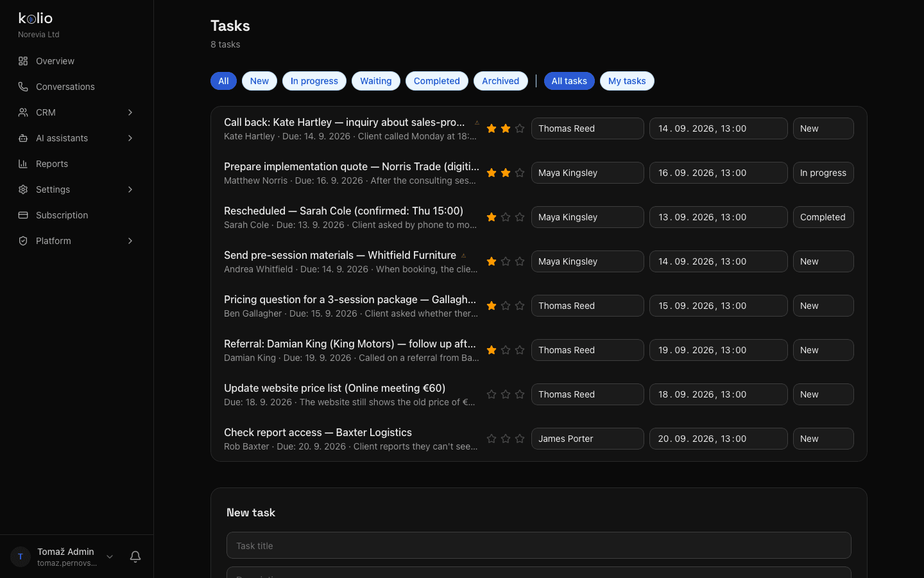Expand the AI assistants submenu chevron
Image resolution: width=924 pixels, height=578 pixels.
pyautogui.click(x=130, y=138)
